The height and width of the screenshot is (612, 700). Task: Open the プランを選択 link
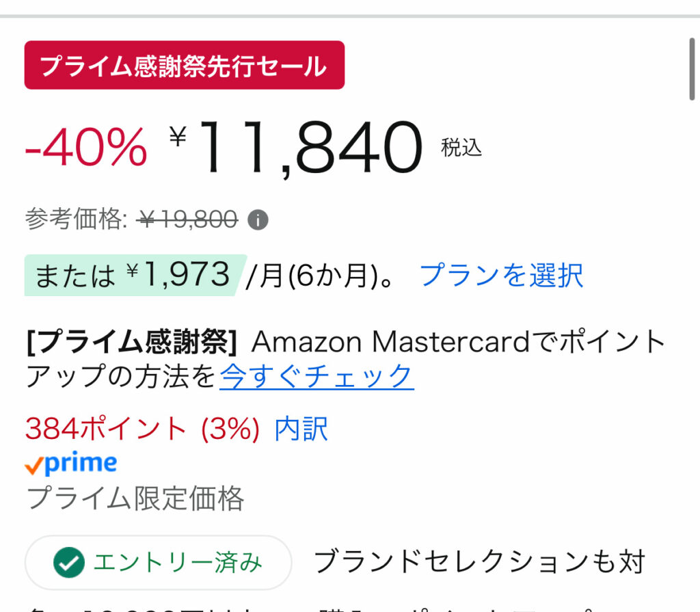coord(501,276)
